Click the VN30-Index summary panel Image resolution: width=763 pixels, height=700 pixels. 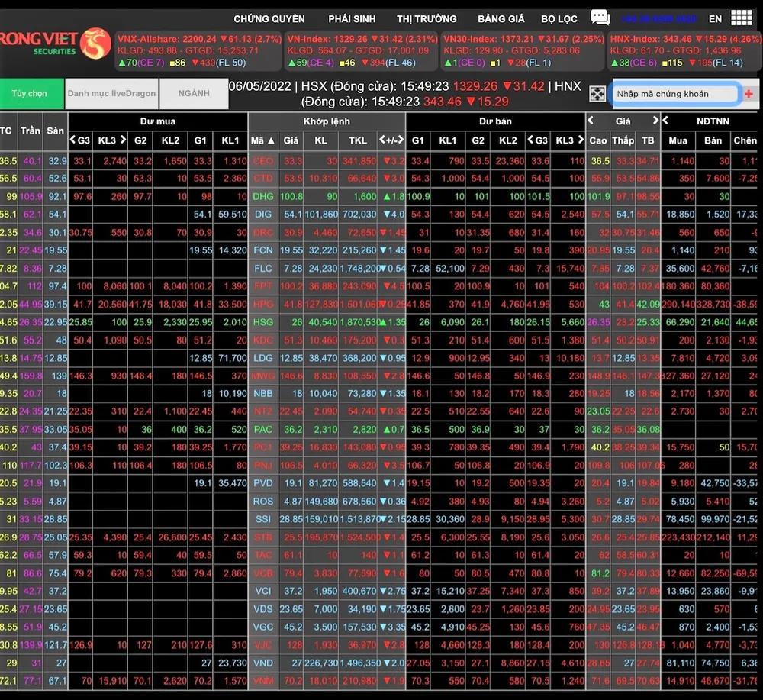pyautogui.click(x=523, y=50)
